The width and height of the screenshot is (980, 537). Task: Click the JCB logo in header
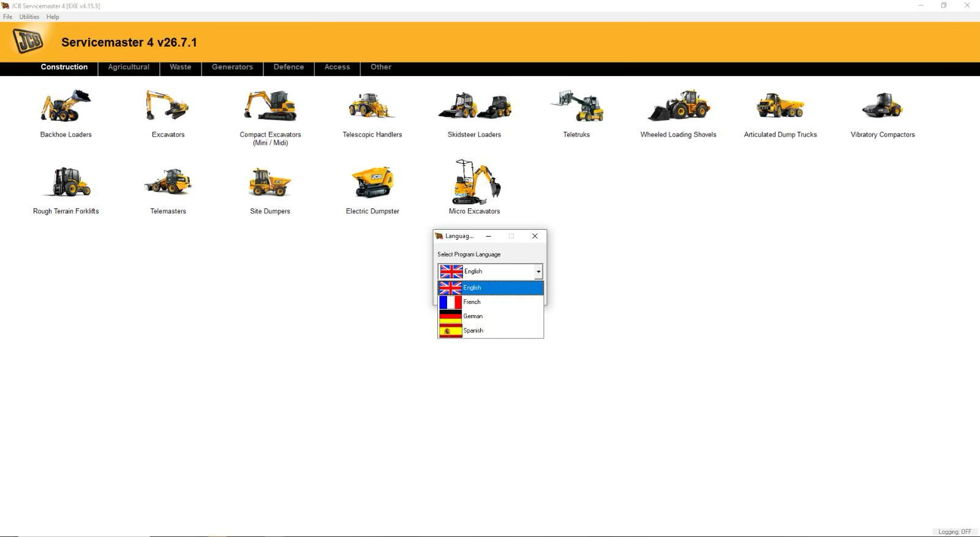(28, 41)
